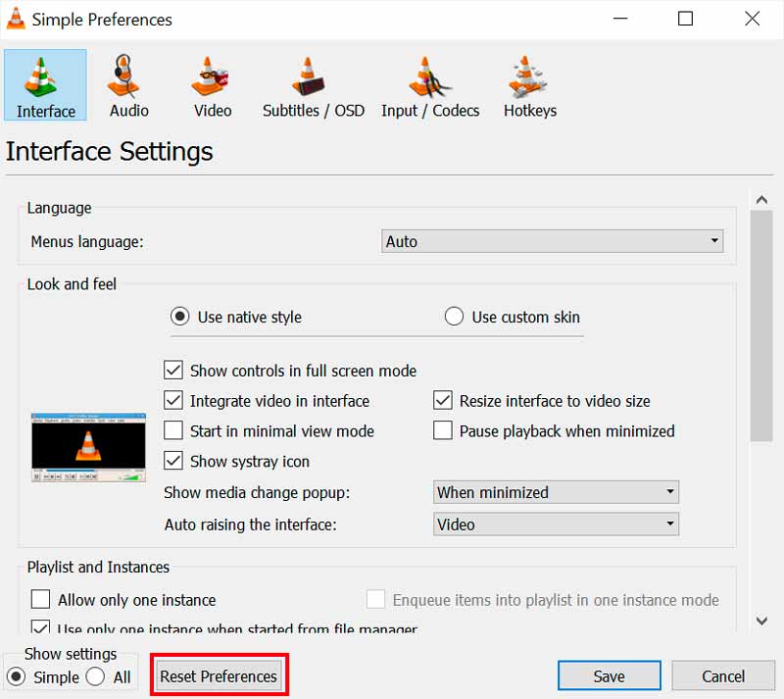Disable Show controls in full screen mode
The image size is (784, 699).
coord(173,371)
